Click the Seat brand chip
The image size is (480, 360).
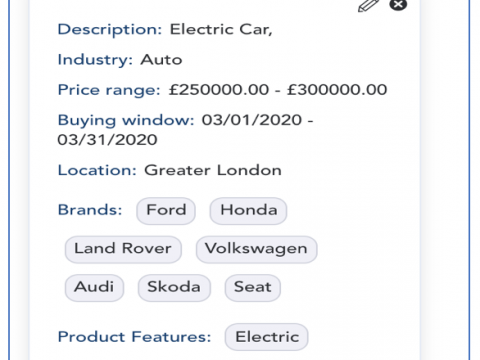(x=253, y=287)
